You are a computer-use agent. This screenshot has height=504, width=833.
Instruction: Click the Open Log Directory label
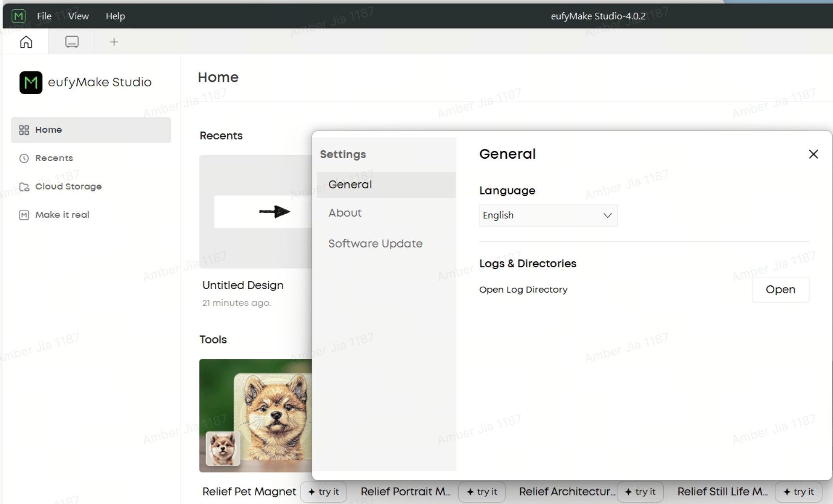coord(523,290)
